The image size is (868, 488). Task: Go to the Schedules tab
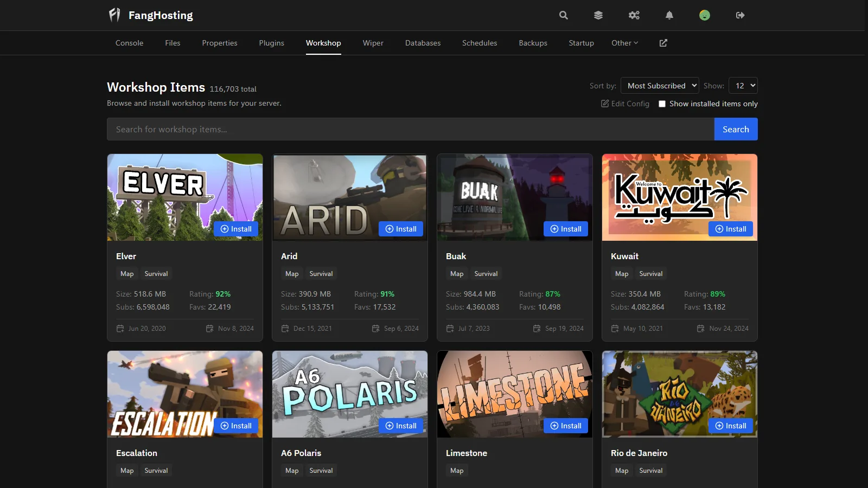click(x=480, y=43)
